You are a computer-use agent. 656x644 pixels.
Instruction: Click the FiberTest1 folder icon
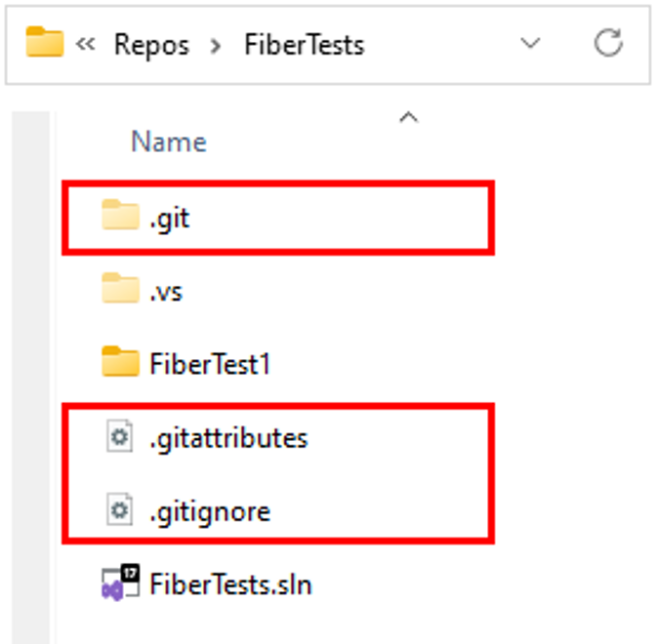pos(120,361)
